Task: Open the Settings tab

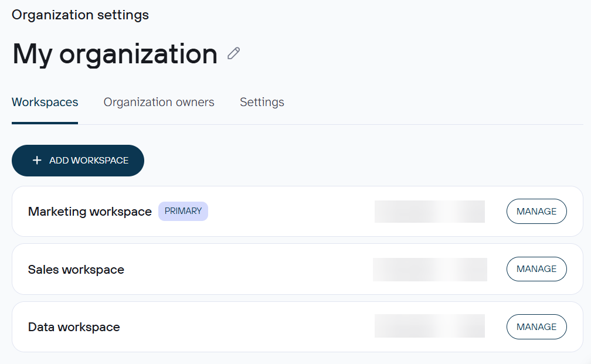Action: 261,102
